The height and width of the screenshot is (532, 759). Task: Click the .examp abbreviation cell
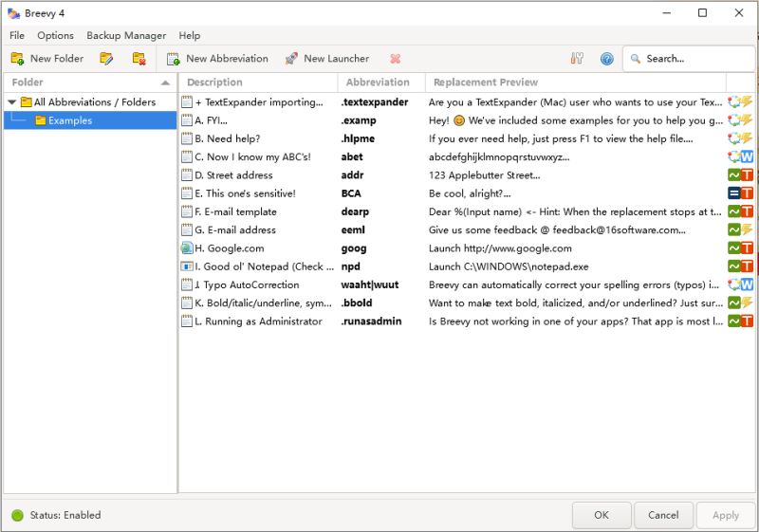[359, 120]
